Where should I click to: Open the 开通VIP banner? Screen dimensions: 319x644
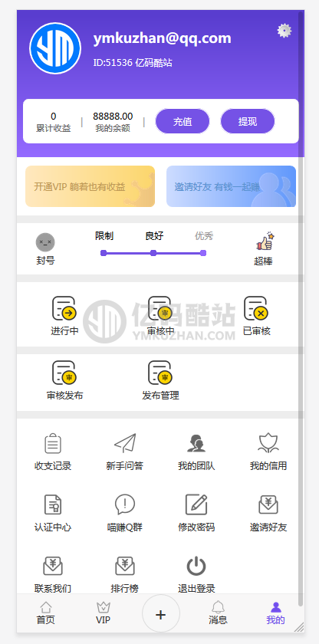pos(90,186)
